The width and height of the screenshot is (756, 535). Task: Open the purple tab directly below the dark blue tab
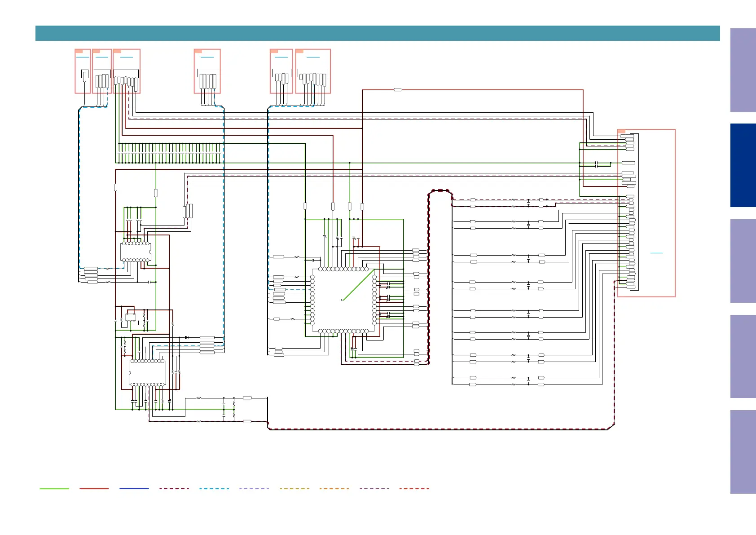pyautogui.click(x=743, y=261)
